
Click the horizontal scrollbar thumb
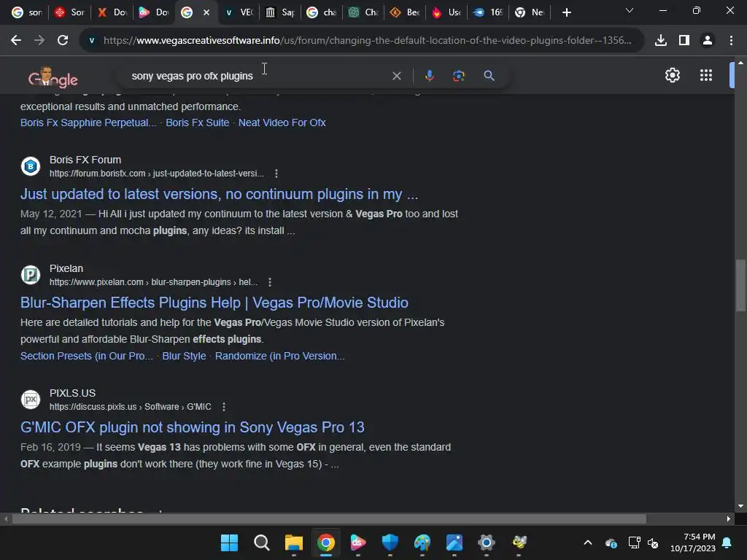(329, 518)
